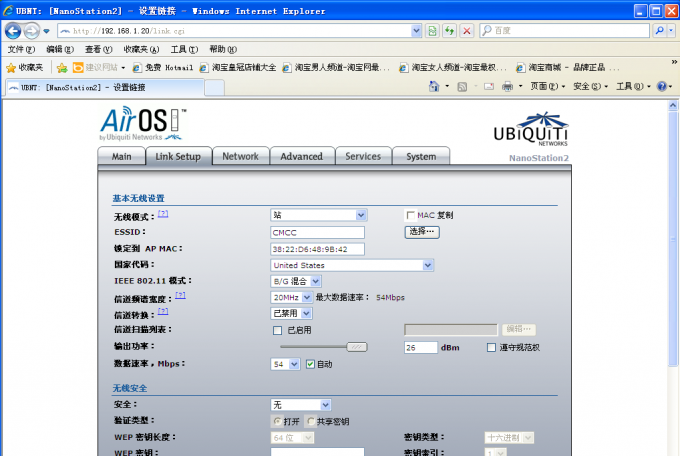Open the 淘宝女人频道 favorites link
The width and height of the screenshot is (680, 456).
click(x=453, y=68)
